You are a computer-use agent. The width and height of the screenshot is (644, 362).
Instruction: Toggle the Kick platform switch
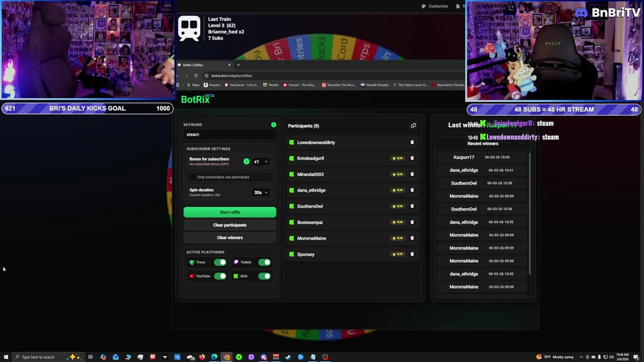[264, 276]
